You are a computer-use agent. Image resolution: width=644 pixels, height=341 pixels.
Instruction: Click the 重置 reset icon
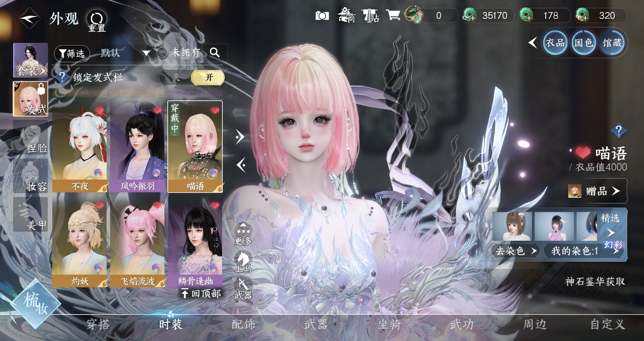pos(97,21)
